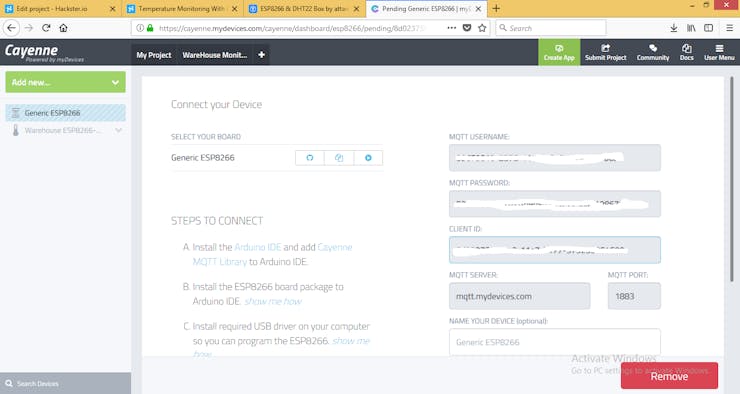This screenshot has height=394, width=740.
Task: Switch to My Project tab
Action: tap(154, 55)
